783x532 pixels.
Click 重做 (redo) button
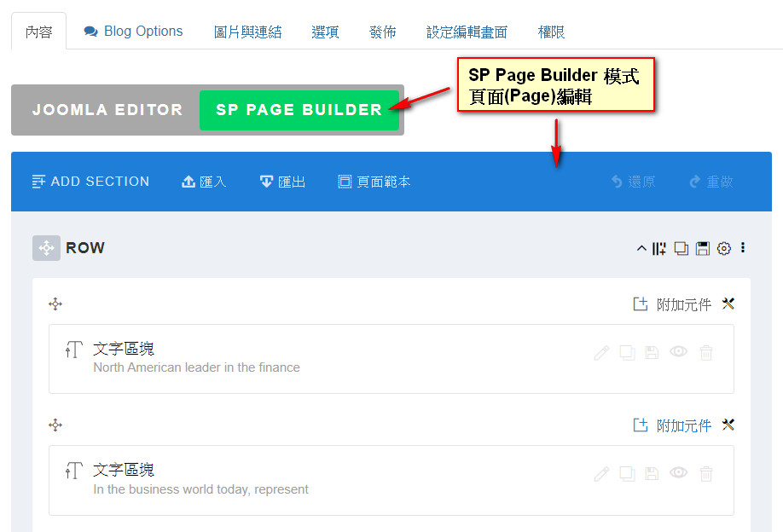coord(711,182)
